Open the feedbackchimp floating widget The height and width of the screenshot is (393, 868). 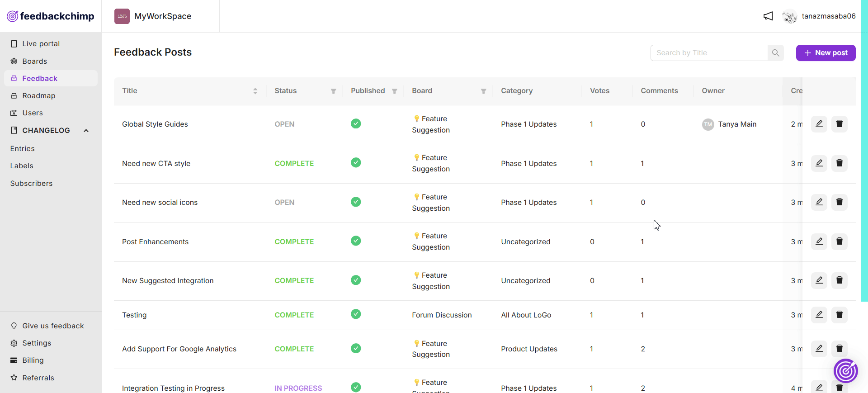coord(845,371)
